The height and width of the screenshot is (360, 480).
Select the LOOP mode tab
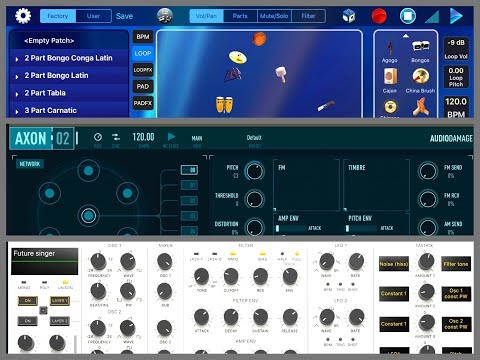coord(143,53)
